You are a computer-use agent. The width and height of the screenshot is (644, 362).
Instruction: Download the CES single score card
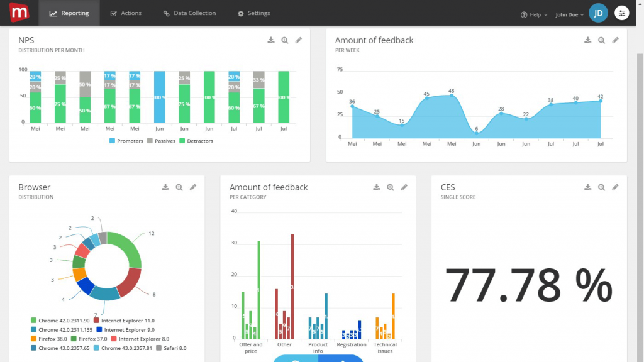(x=588, y=187)
